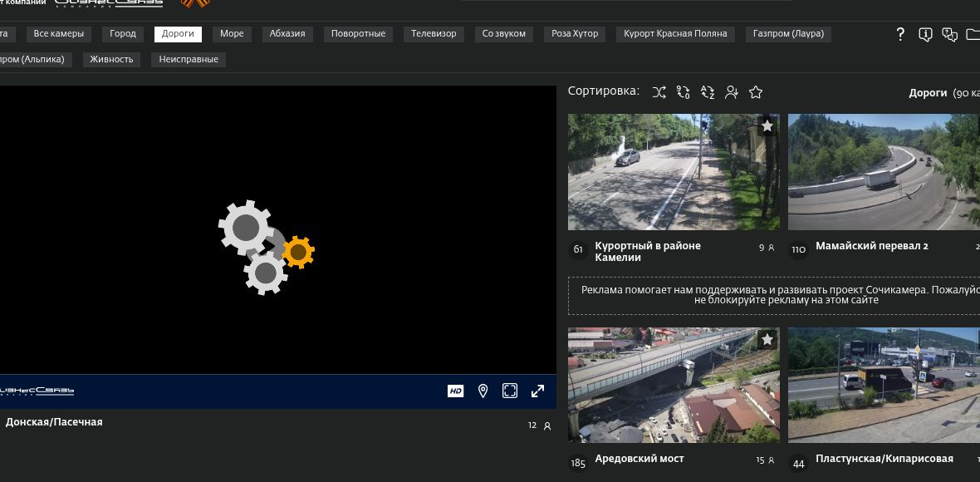Favorite Курортный в районе Камелии camera
Image resolution: width=980 pixels, height=482 pixels.
(767, 126)
